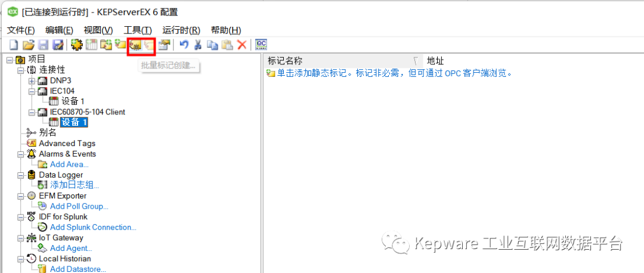This screenshot has width=644, height=273.
Task: Select the IEC104 channel label
Action: coord(63,91)
